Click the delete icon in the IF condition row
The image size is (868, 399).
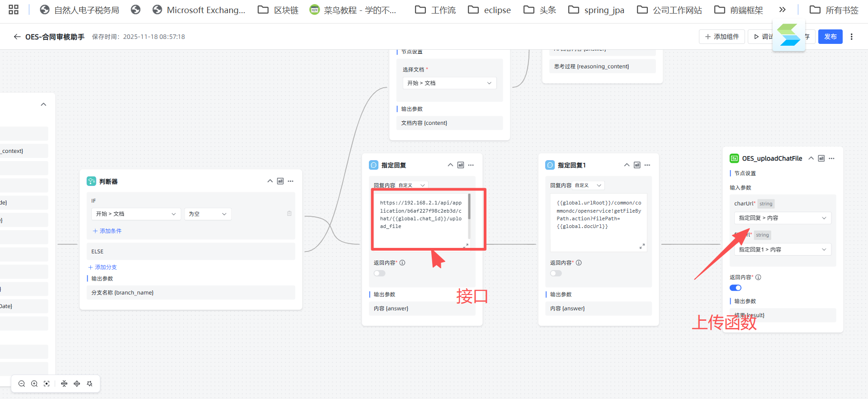(x=289, y=214)
